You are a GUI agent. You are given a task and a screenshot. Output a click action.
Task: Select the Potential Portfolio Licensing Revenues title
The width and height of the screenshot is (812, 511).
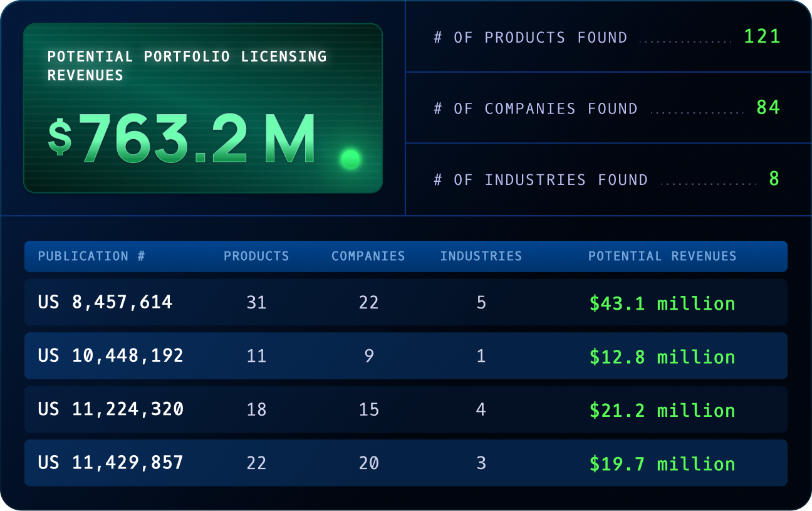click(x=187, y=65)
